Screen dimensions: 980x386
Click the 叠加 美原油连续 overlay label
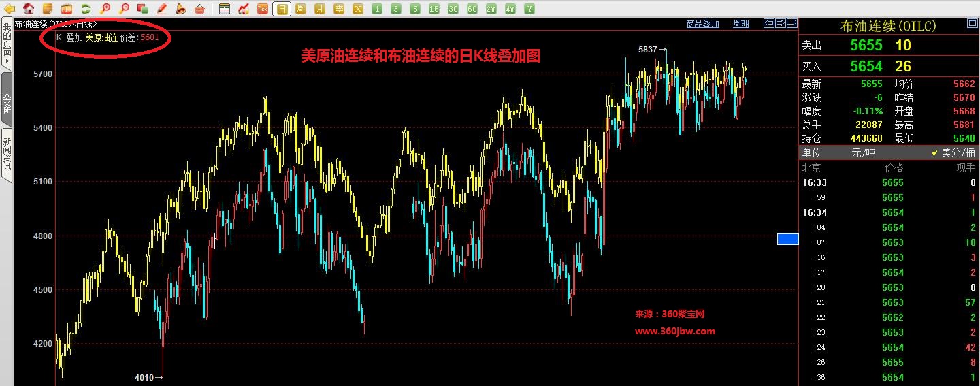point(91,37)
